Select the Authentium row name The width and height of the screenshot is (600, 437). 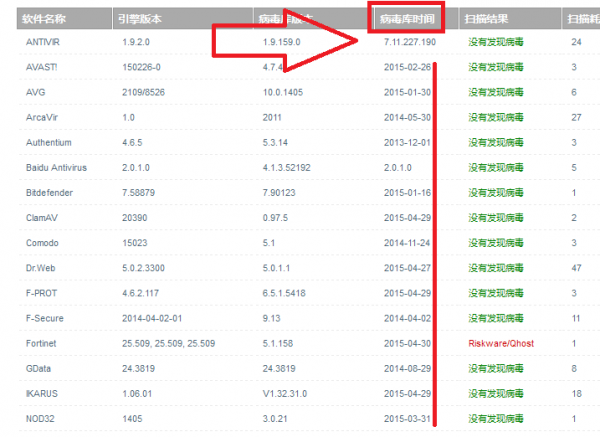coord(49,143)
